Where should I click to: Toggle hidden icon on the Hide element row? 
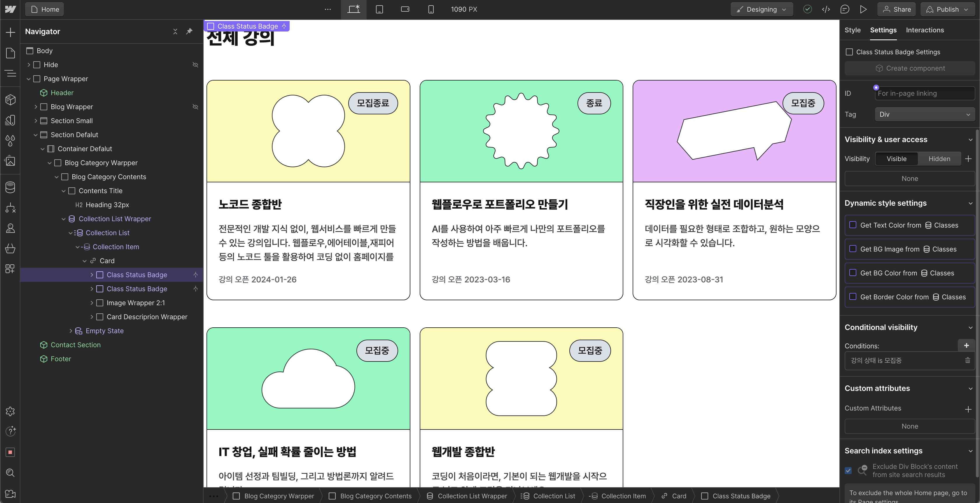click(195, 65)
